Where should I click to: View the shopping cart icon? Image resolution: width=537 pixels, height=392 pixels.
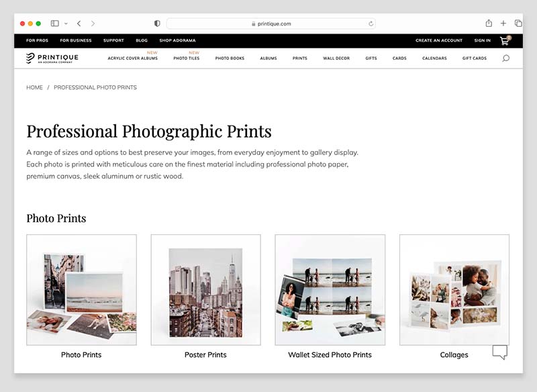(503, 40)
